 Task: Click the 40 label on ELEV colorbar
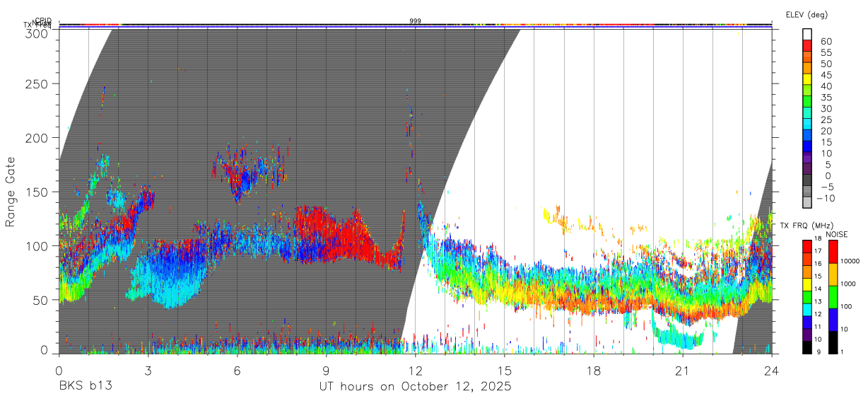(x=826, y=86)
